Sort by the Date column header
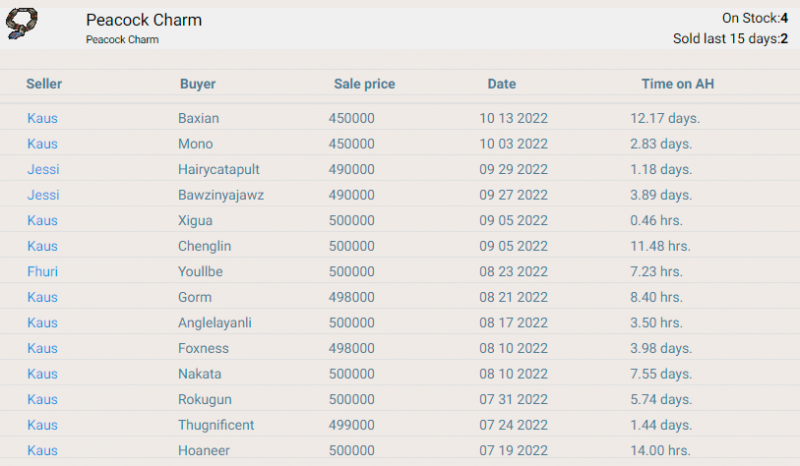This screenshot has height=466, width=800. click(x=502, y=84)
